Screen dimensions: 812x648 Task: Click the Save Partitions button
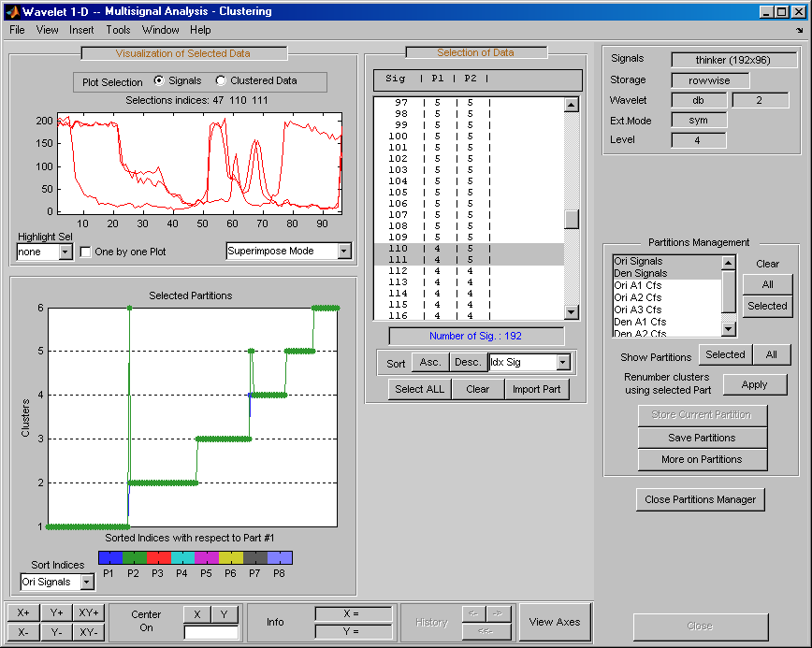point(702,438)
